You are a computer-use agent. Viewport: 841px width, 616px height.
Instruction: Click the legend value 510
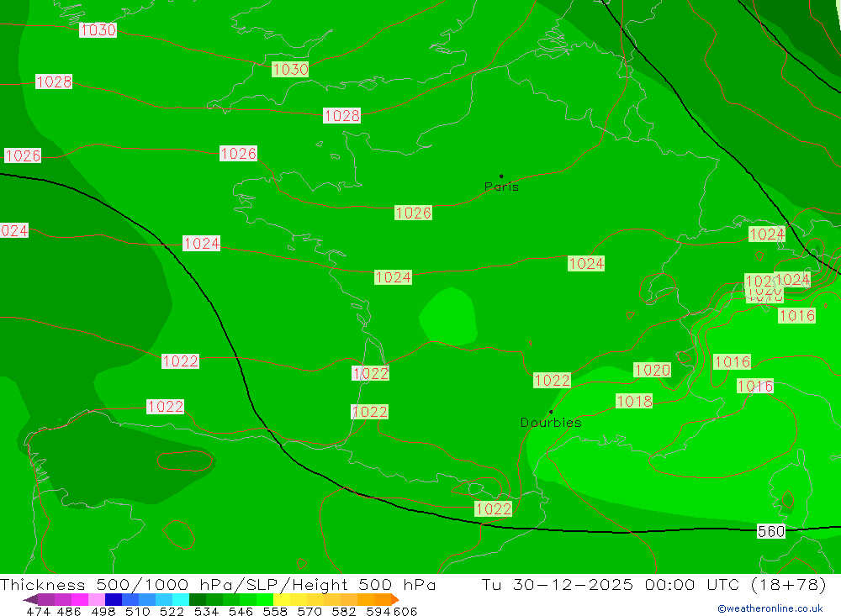coord(137,611)
